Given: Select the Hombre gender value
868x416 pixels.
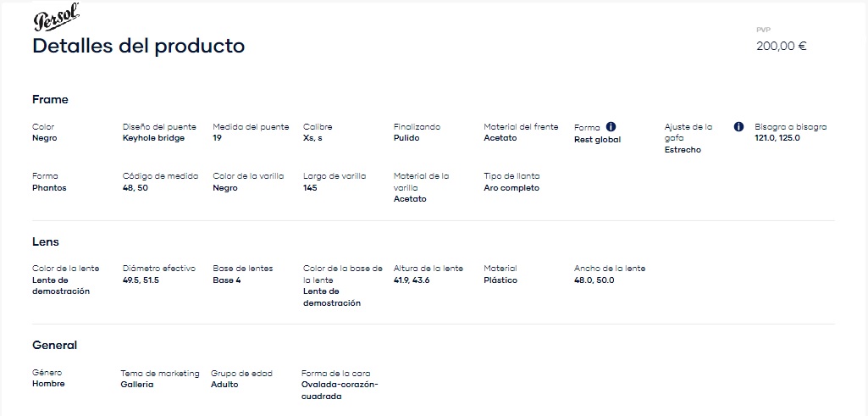Looking at the screenshot, I should click(49, 383).
